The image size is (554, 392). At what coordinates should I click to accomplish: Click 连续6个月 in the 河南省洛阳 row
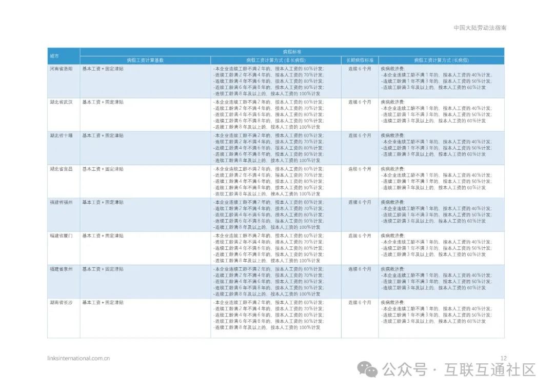(360, 69)
